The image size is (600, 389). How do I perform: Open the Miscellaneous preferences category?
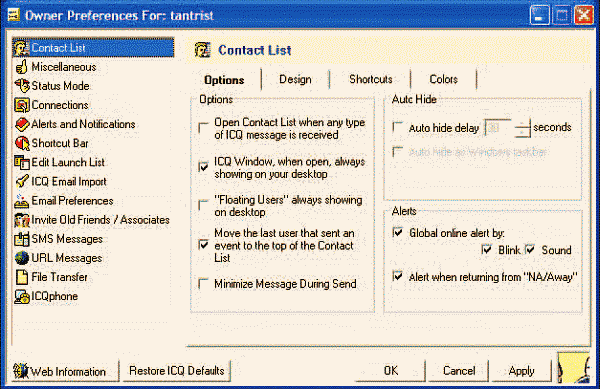(x=64, y=67)
